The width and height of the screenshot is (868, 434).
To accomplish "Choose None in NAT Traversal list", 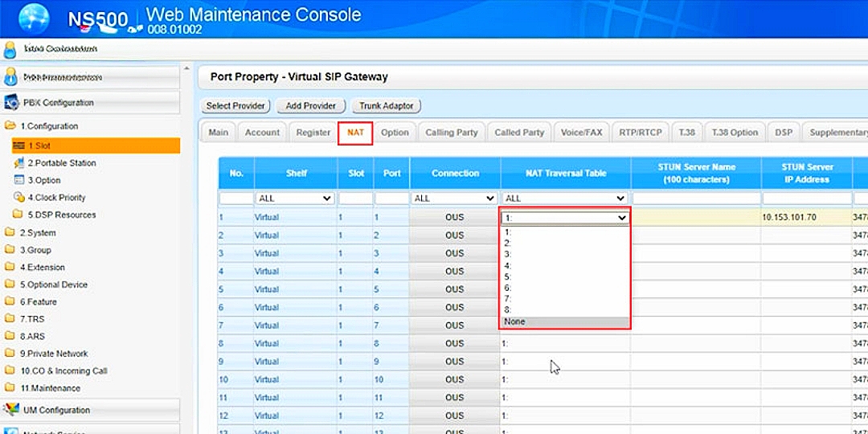I will (x=564, y=321).
